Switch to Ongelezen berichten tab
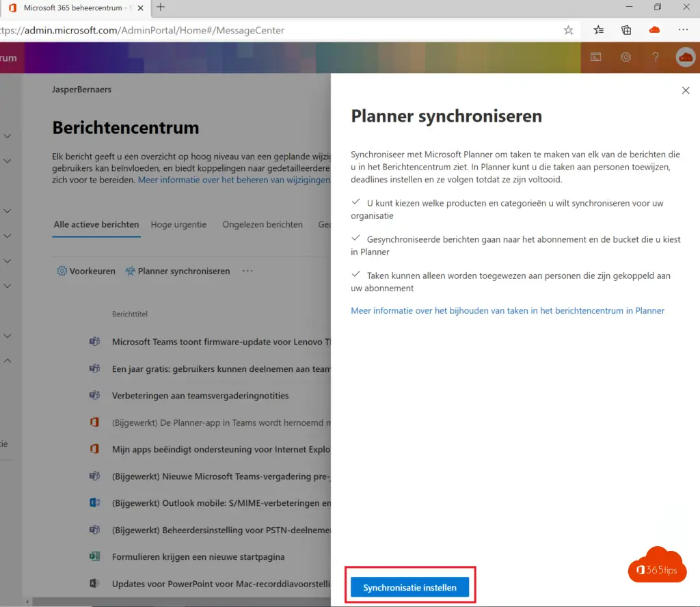The image size is (700, 607). pos(262,224)
